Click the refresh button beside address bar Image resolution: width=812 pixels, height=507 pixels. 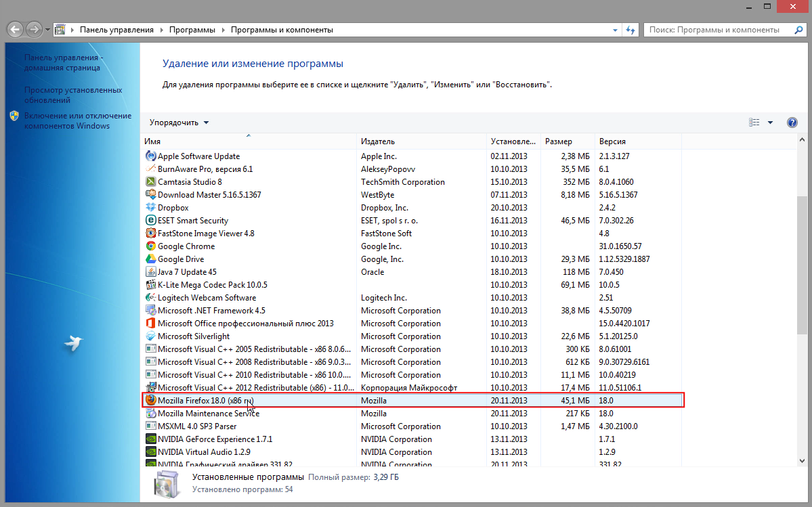[x=631, y=30]
